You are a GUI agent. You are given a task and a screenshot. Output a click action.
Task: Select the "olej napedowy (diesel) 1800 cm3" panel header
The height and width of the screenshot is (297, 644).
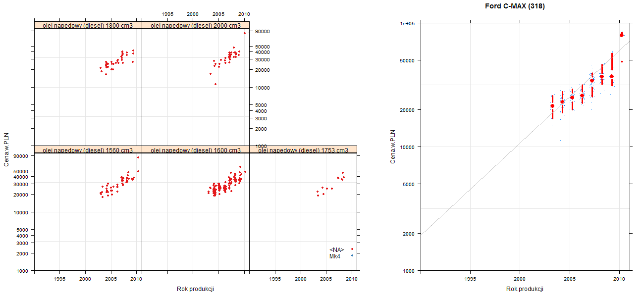(88, 25)
